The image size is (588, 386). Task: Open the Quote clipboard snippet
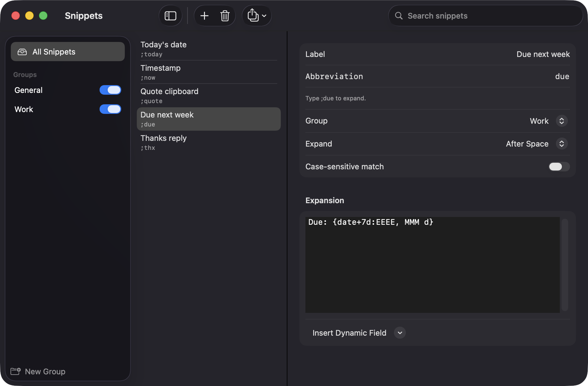click(x=208, y=96)
